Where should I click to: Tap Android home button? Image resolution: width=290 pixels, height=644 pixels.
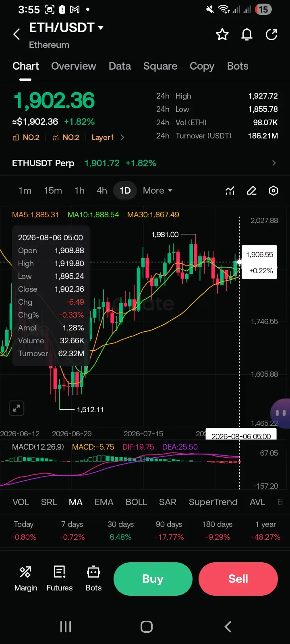pos(147,626)
